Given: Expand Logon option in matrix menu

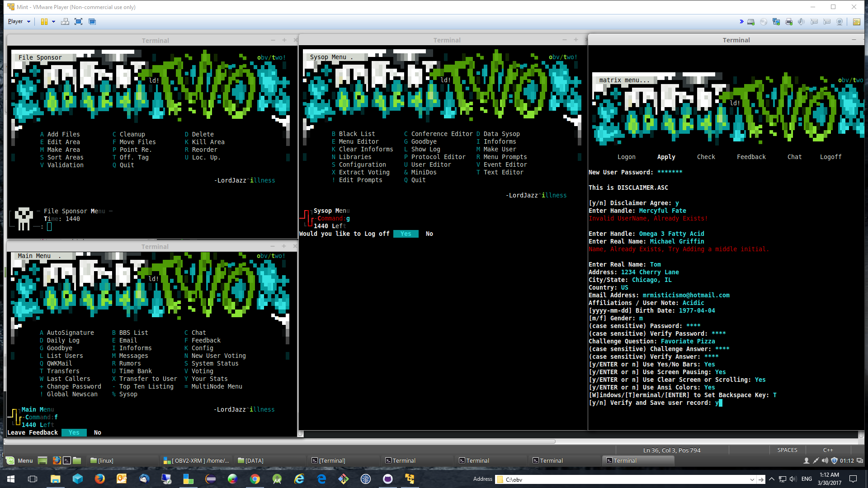Looking at the screenshot, I should [x=626, y=156].
